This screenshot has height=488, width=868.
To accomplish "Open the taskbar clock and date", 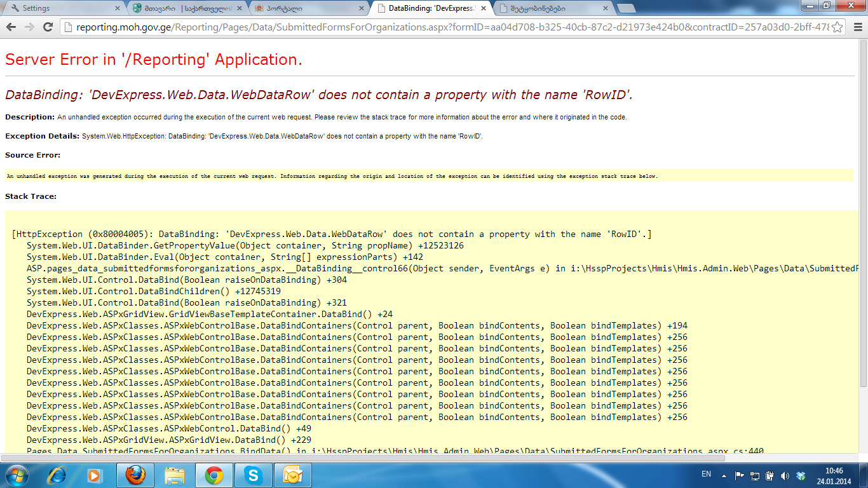I will [833, 475].
